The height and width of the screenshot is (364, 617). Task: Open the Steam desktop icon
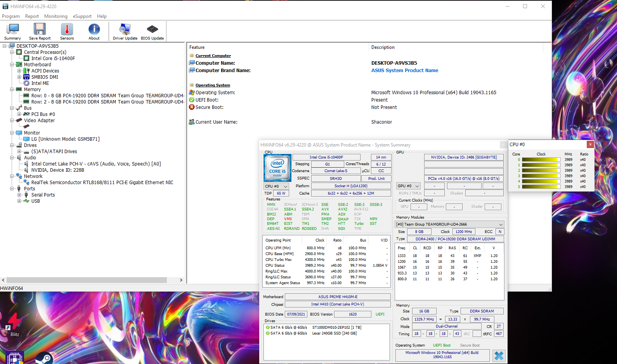(44, 358)
